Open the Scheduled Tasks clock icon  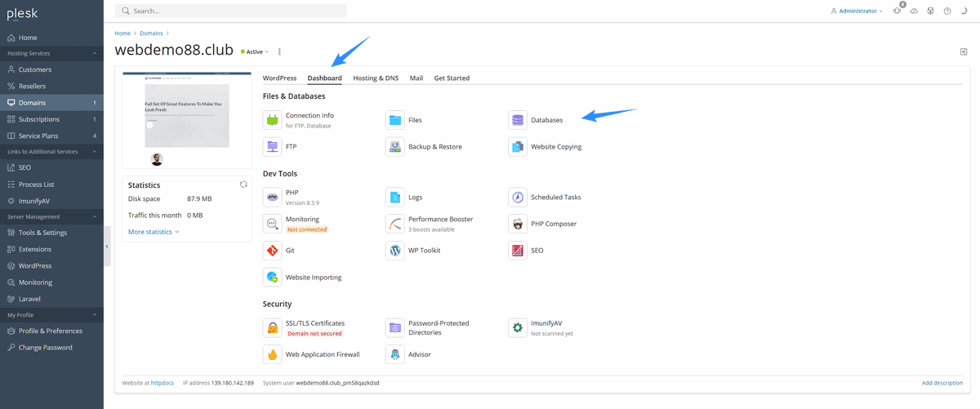tap(517, 197)
